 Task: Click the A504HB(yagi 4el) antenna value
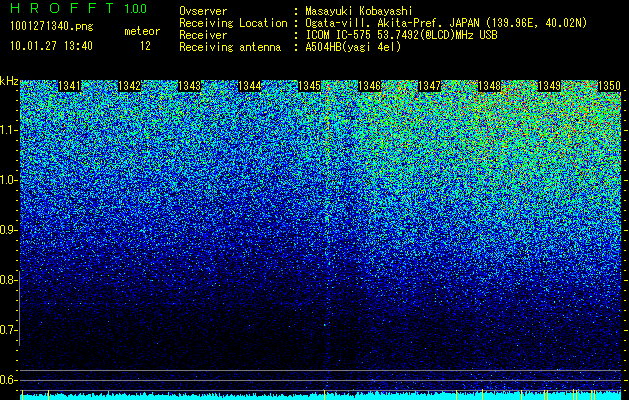[x=353, y=47]
